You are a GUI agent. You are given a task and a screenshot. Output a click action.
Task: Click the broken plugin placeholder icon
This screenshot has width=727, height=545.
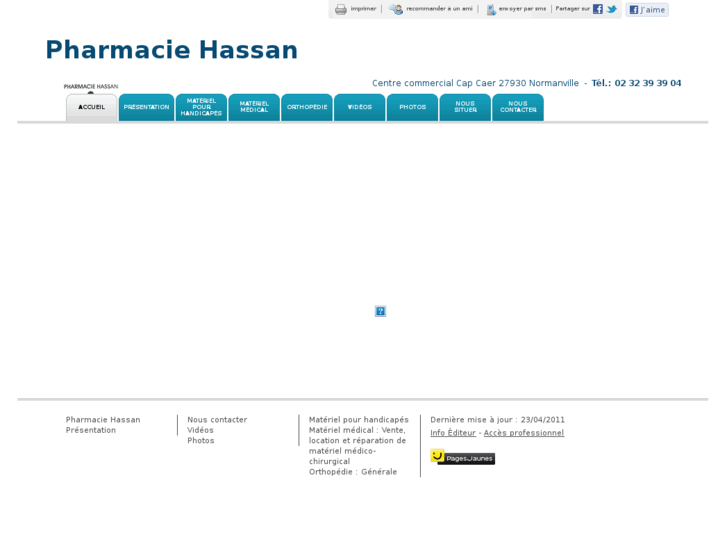coord(380,311)
